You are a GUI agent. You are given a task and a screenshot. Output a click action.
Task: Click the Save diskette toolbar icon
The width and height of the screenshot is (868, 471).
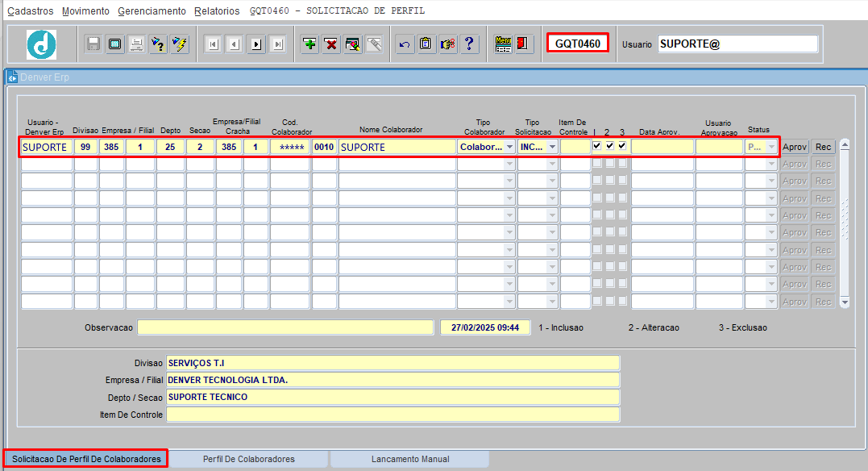coord(93,44)
